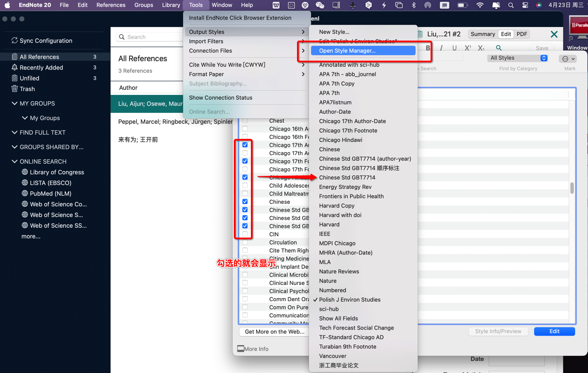Click the LISTA (EBSCO) globe icon
Viewport: 588px width, 373px height.
tap(25, 183)
